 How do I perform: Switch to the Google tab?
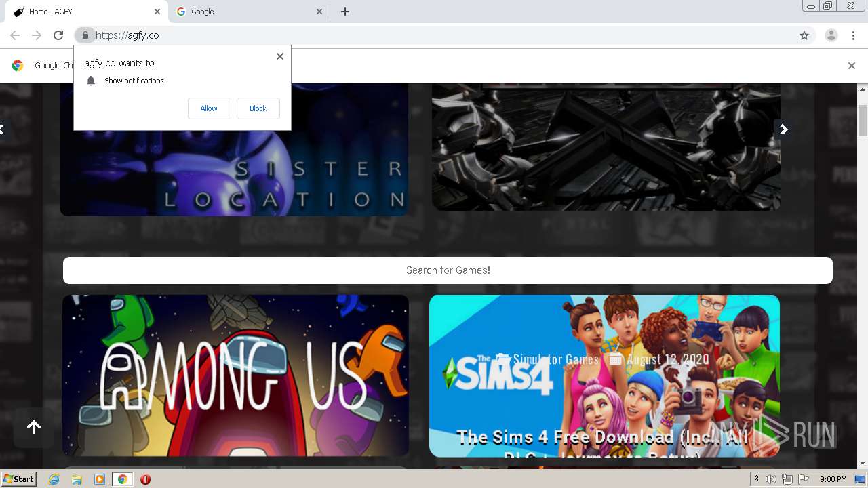point(248,12)
